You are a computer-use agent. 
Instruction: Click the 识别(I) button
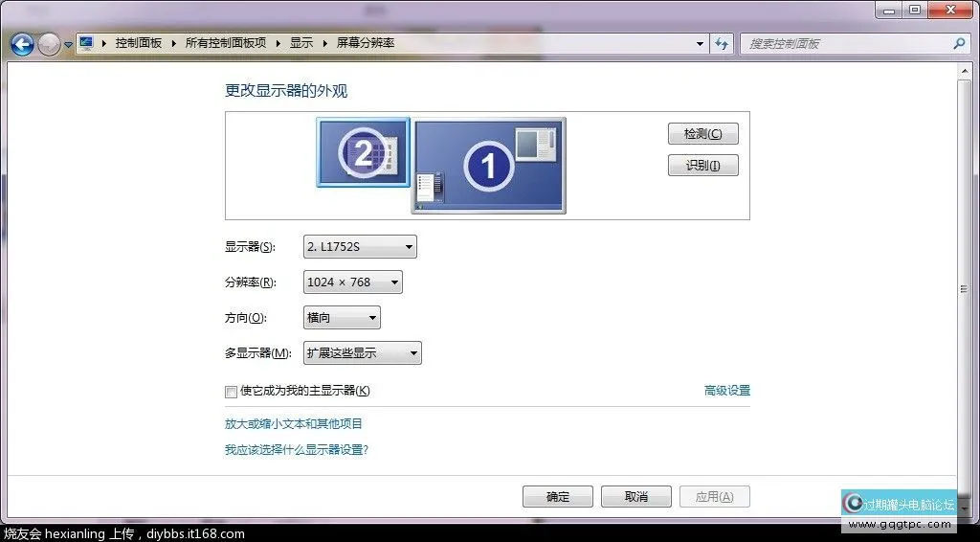703,166
